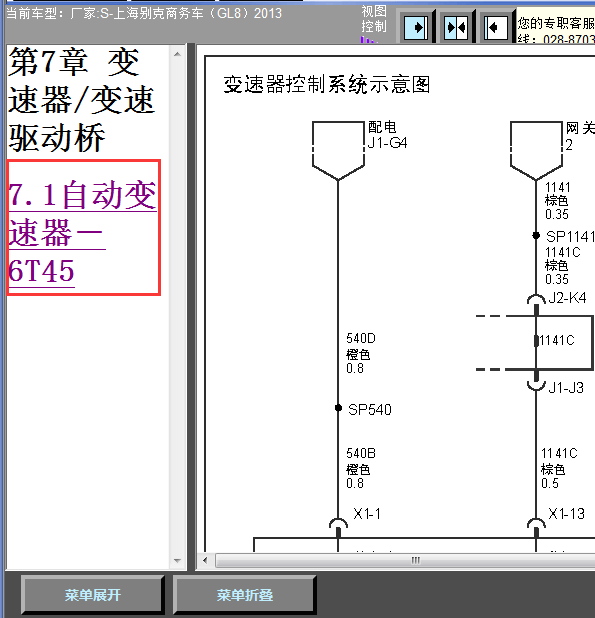Click the sidebar scroll-down arrow
Viewport: 595px width, 618px height.
pos(177,560)
